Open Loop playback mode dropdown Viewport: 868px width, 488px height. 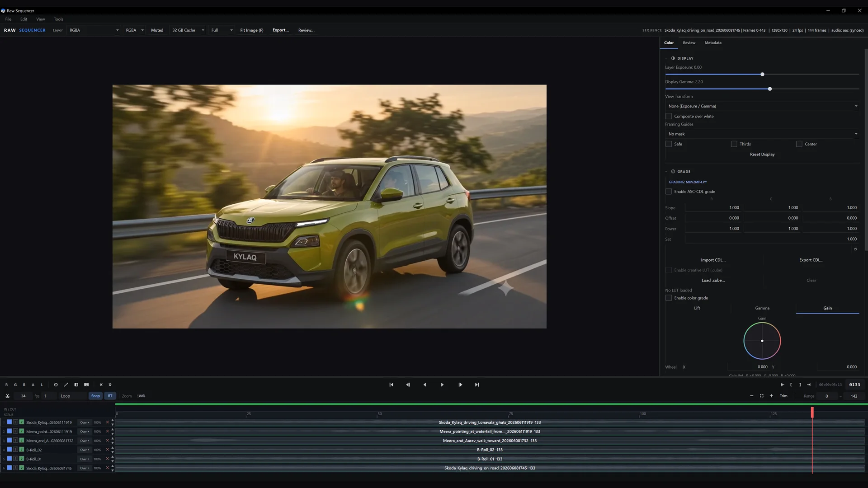72,396
